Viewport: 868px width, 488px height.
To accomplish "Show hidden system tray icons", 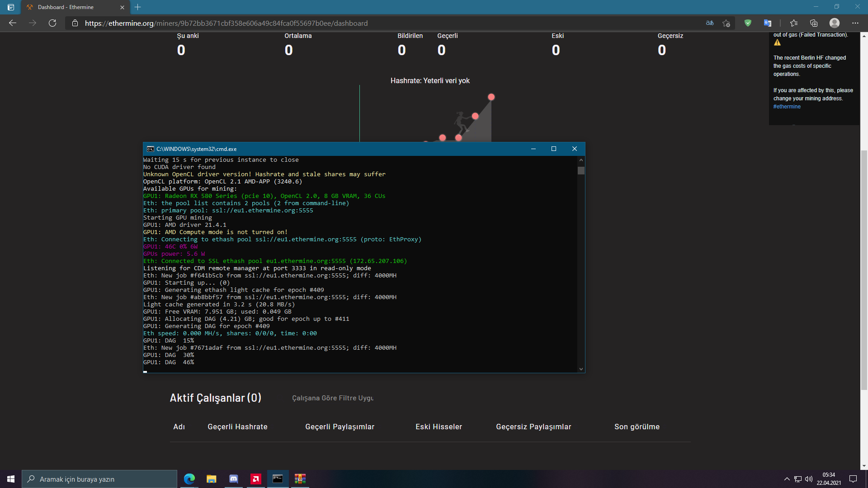I will pyautogui.click(x=787, y=479).
